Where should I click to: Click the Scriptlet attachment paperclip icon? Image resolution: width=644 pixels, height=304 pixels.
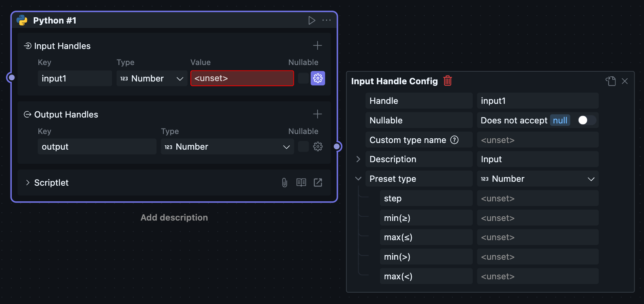[285, 183]
